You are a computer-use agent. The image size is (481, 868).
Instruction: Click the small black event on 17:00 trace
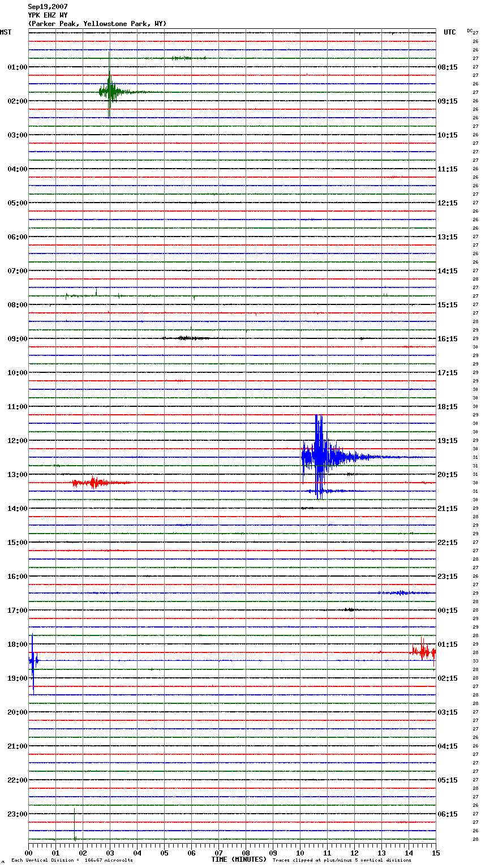point(350,609)
